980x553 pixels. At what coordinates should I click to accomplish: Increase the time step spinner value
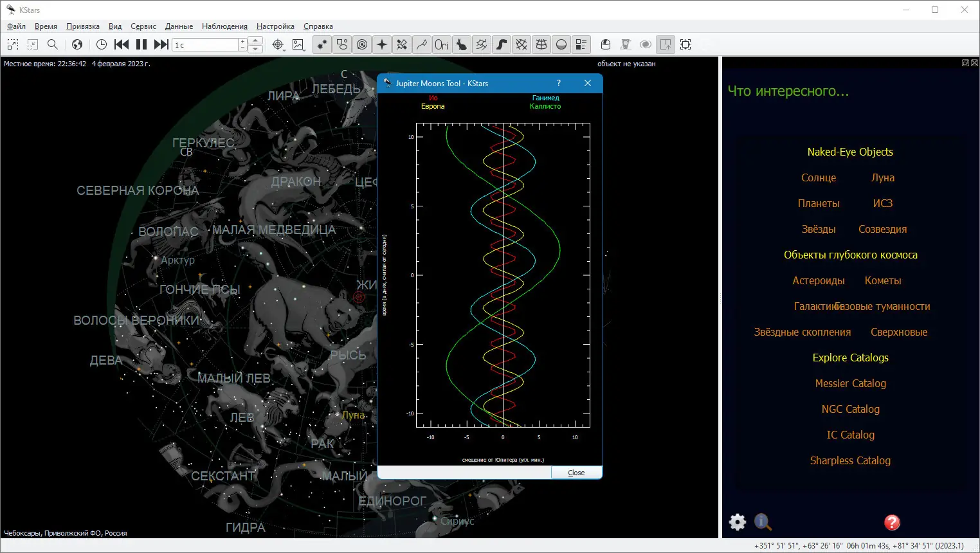tap(242, 41)
